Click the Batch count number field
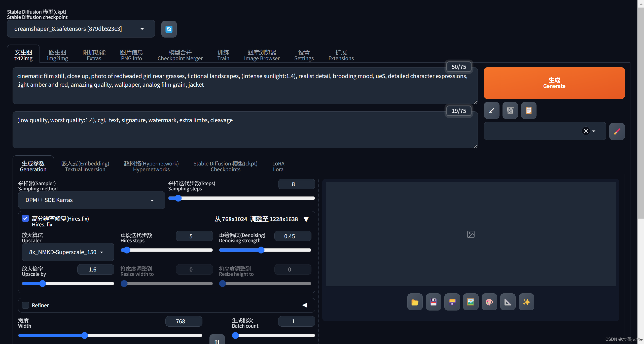This screenshot has height=344, width=644. tap(296, 321)
